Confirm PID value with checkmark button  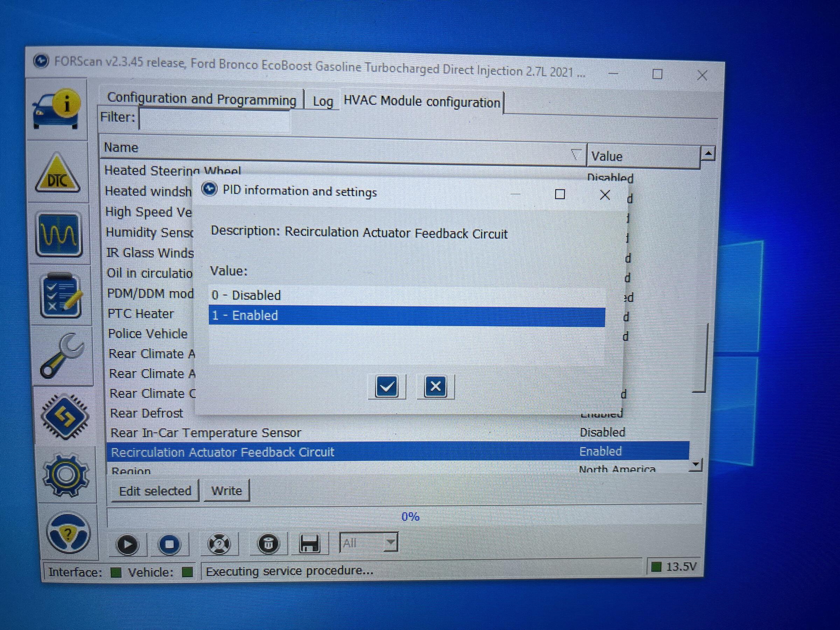[387, 387]
